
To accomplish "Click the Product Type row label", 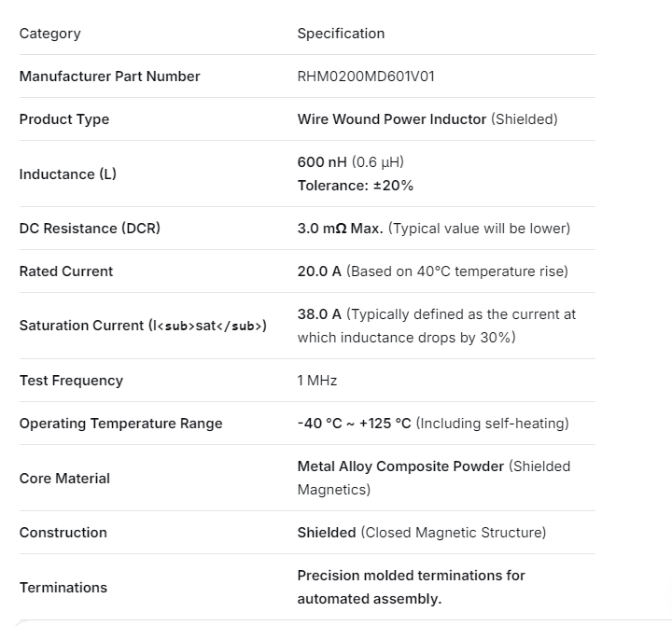I will 64,119.
